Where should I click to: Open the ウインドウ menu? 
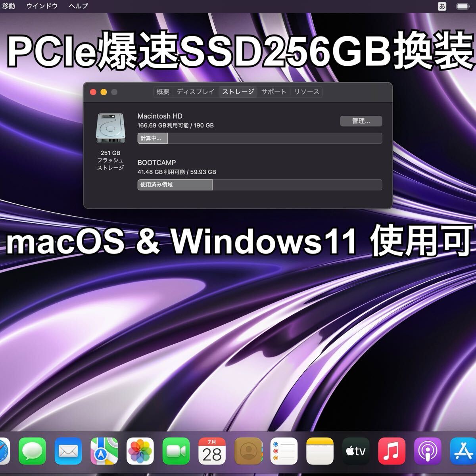[x=42, y=6]
